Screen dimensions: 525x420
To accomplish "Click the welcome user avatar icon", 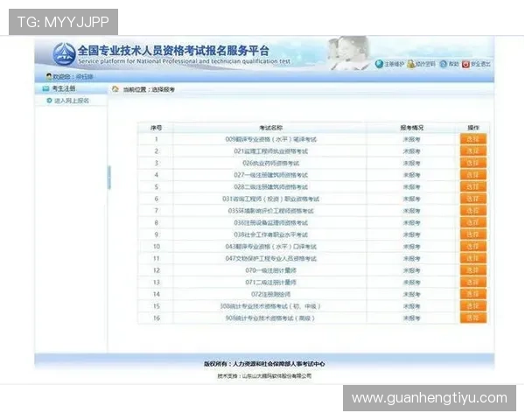I will tap(49, 77).
